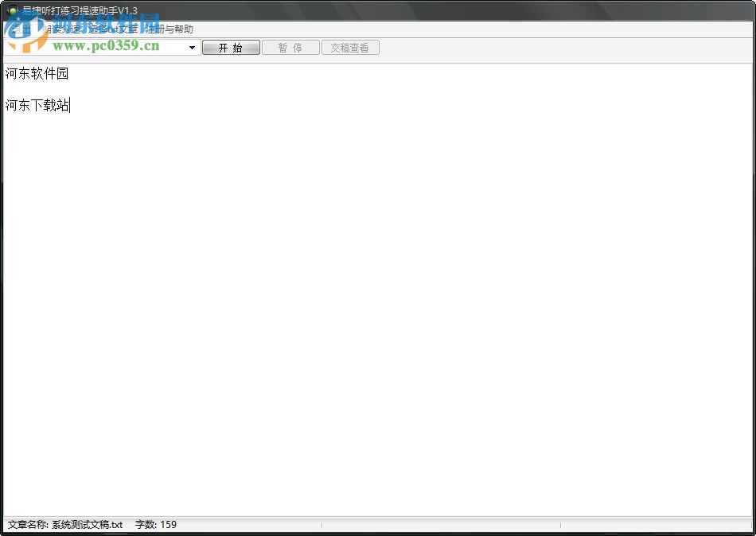Click the text line 河东下载站
The image size is (756, 536).
[37, 105]
